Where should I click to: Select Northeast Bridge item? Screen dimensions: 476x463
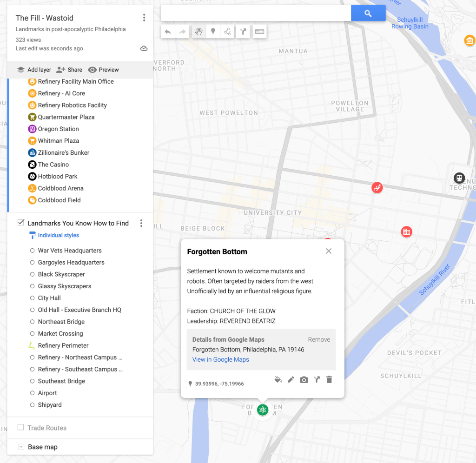61,322
